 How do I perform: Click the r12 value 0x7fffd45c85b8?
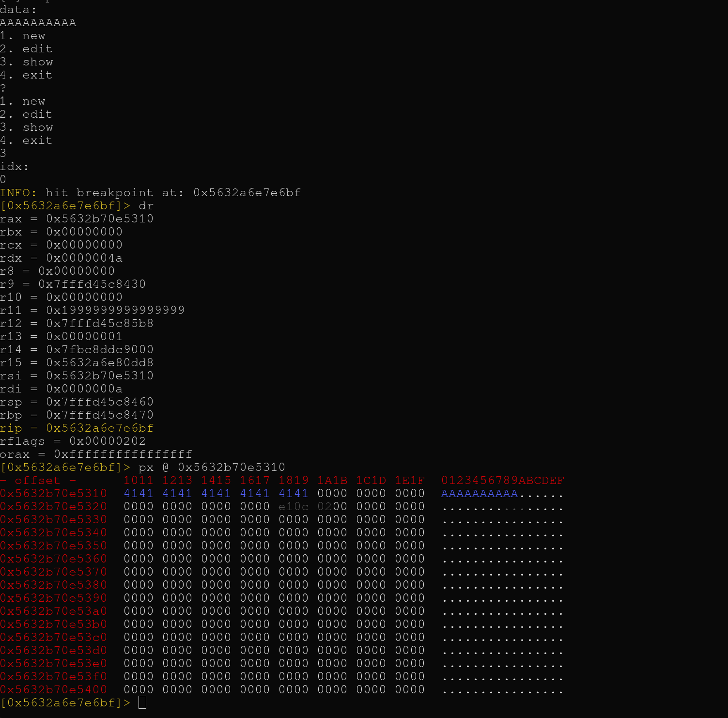pos(100,324)
